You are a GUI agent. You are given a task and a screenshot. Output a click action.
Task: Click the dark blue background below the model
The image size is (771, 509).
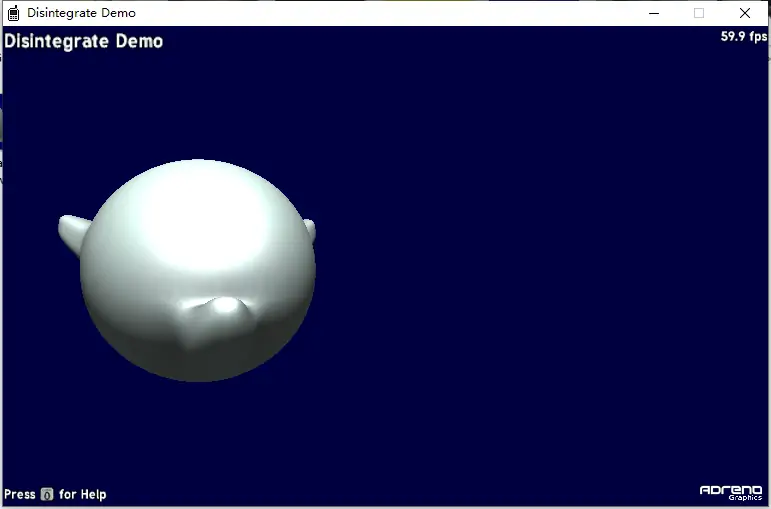click(200, 440)
